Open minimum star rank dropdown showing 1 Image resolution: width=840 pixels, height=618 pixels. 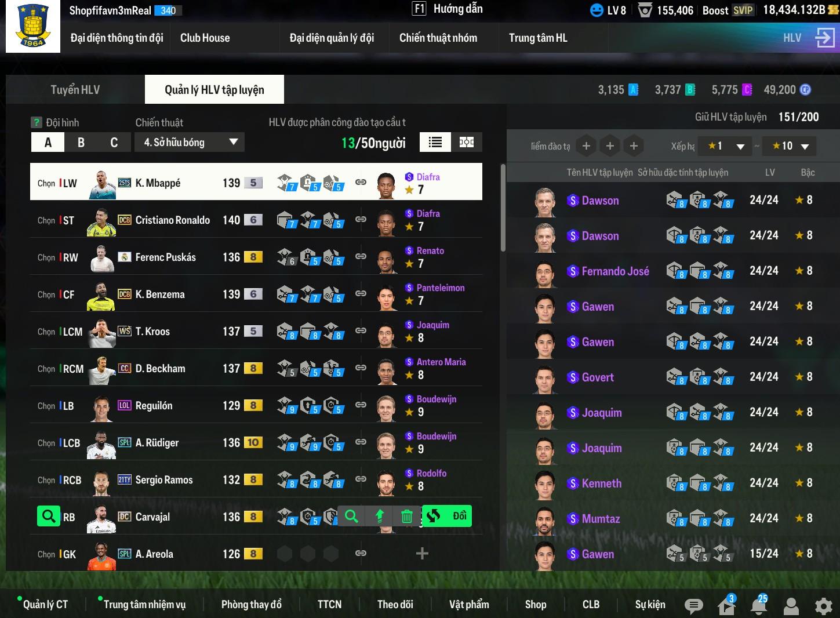click(x=725, y=146)
